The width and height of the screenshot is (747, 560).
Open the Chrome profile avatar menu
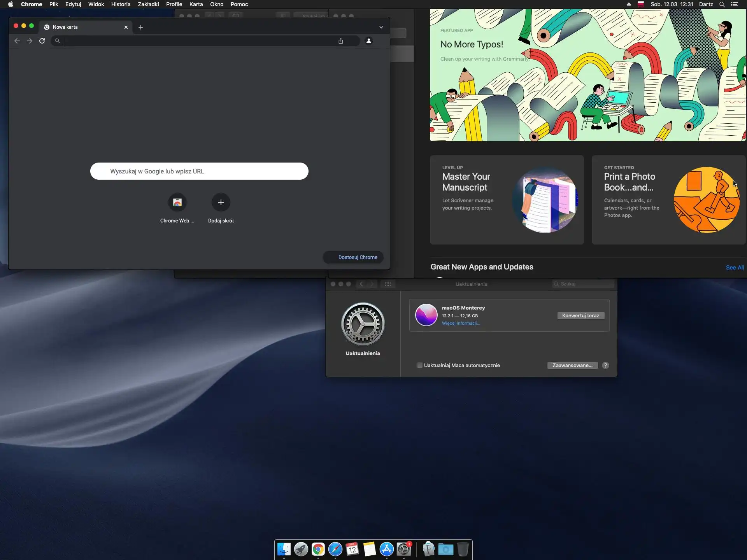click(369, 41)
